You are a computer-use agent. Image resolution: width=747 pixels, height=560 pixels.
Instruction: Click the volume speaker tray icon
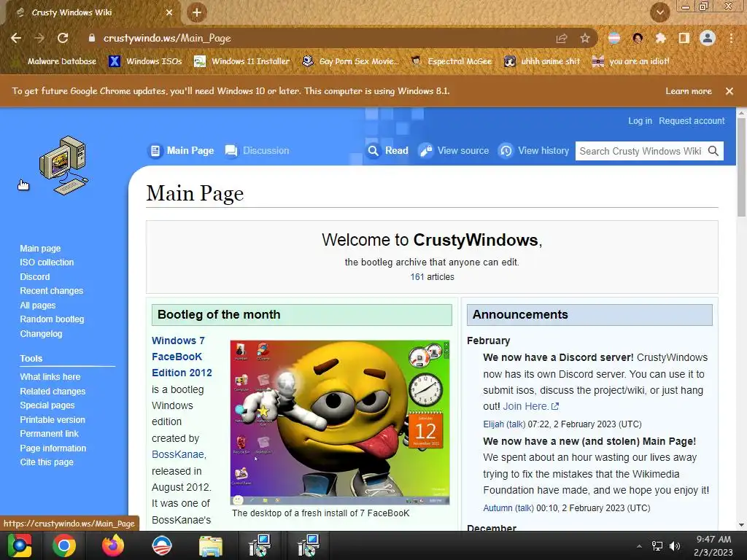coord(675,545)
